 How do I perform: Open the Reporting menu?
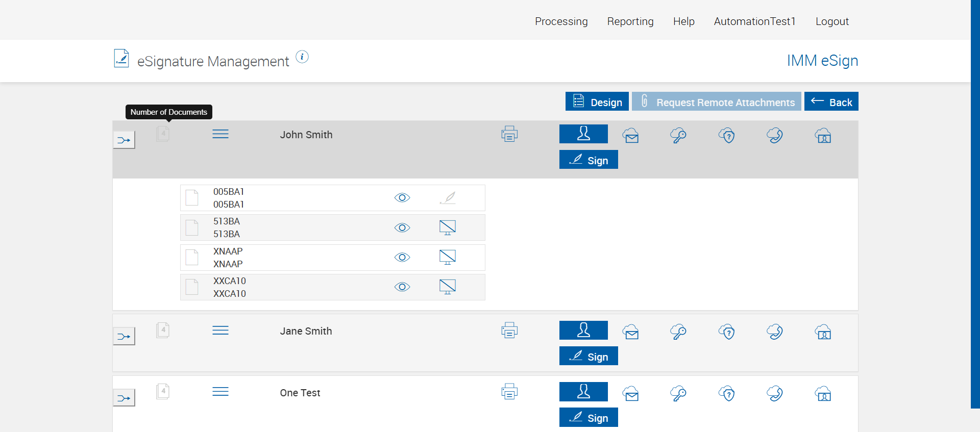point(630,21)
